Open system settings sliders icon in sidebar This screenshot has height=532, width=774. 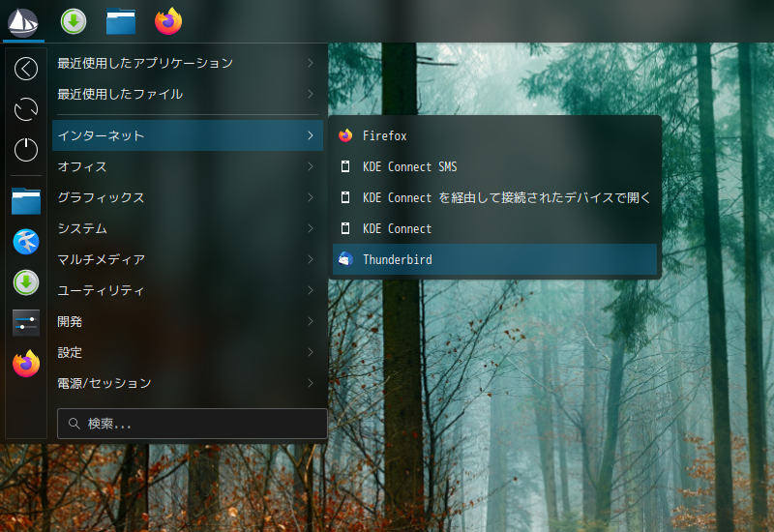click(x=26, y=323)
